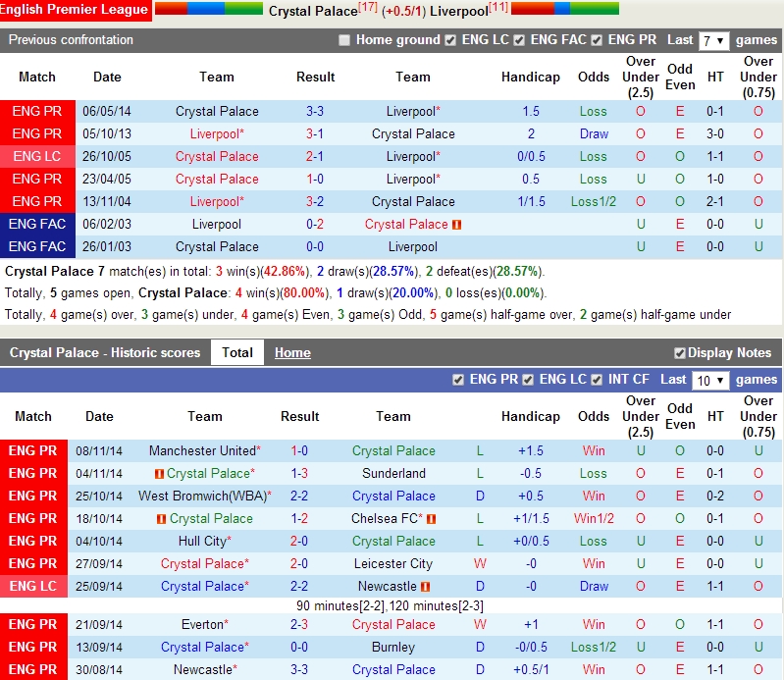Click red card icon after Chelsea FC
This screenshot has height=680, width=784.
(x=431, y=519)
